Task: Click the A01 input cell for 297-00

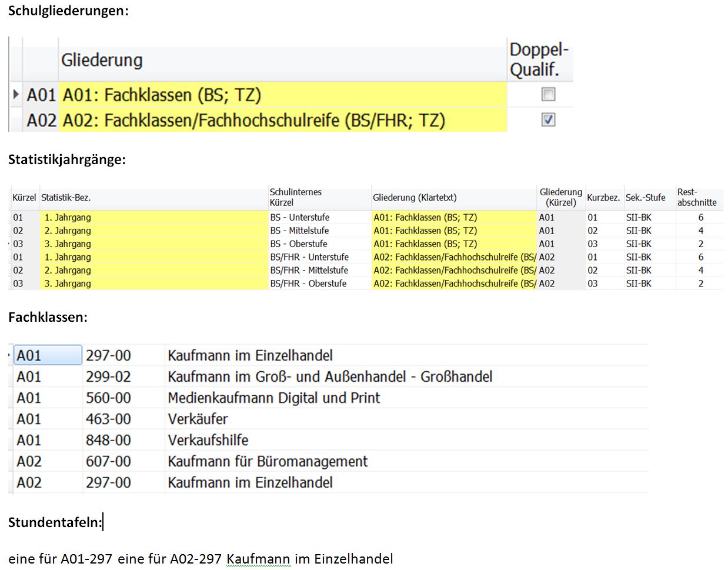Action: coord(48,355)
